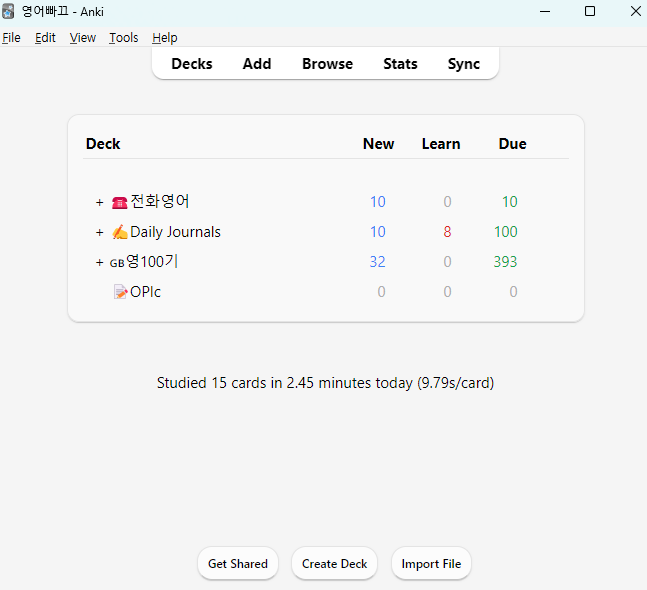Click the Import File button
647x590 pixels.
pos(431,564)
